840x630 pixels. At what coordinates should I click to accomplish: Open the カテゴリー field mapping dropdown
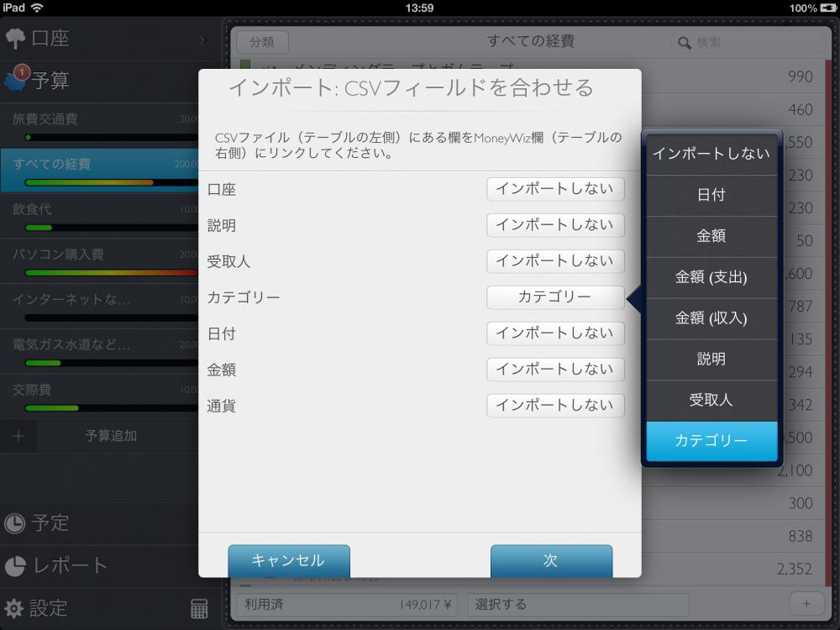[555, 297]
